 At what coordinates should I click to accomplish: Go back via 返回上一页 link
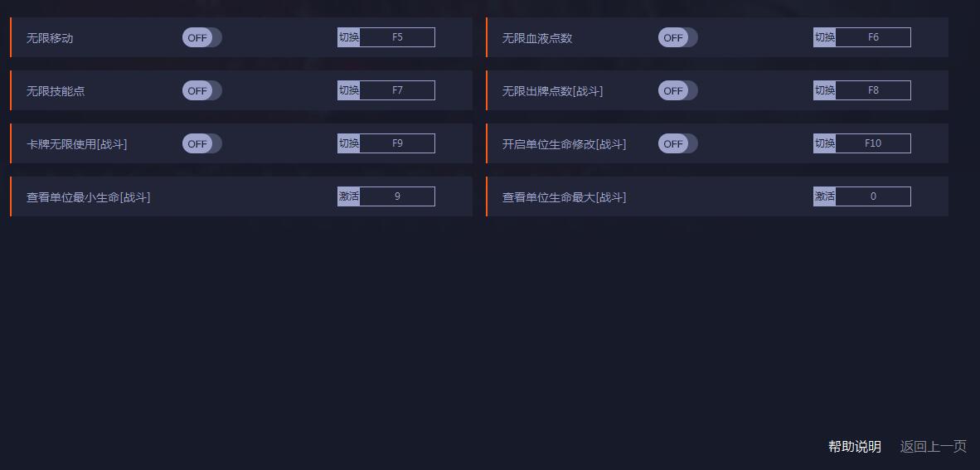[933, 447]
